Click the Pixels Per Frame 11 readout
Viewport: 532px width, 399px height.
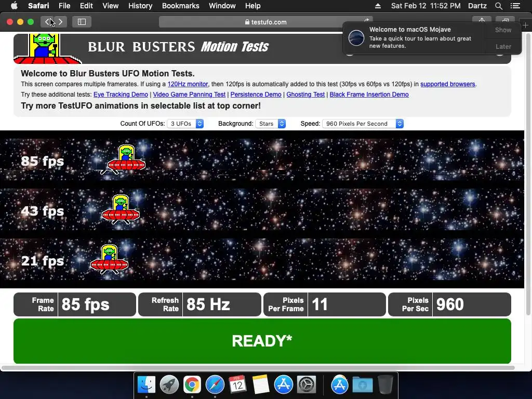click(325, 304)
